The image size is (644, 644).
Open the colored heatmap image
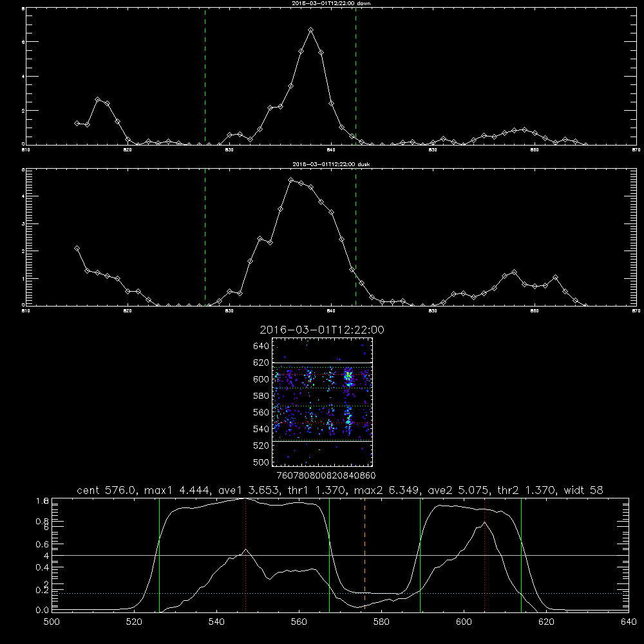point(323,402)
